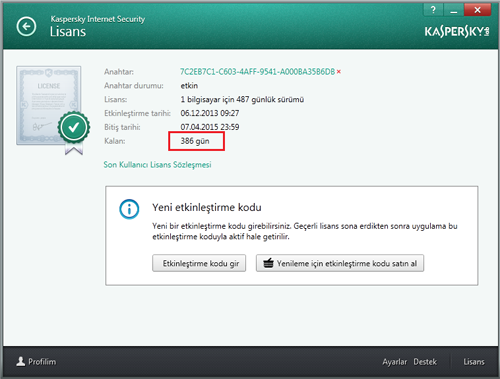Select remaining days '386 gün'
Screen dimensions: 500x379
[x=195, y=141]
